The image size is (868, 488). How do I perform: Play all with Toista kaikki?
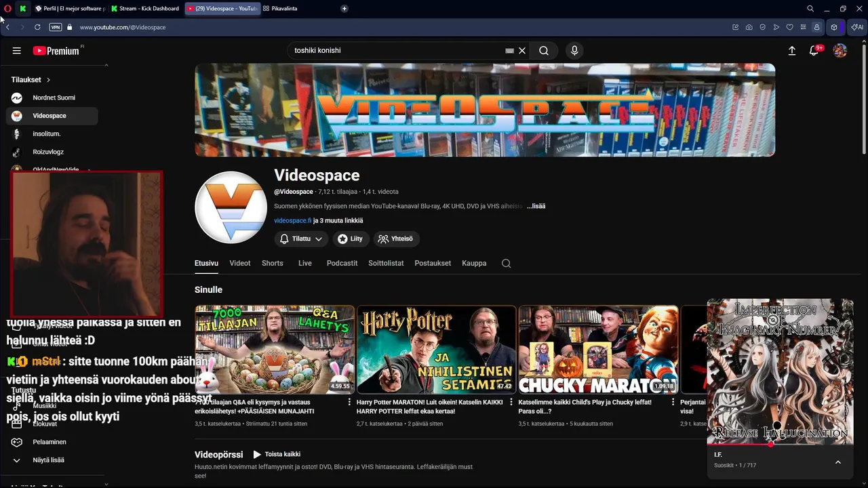[x=277, y=454]
